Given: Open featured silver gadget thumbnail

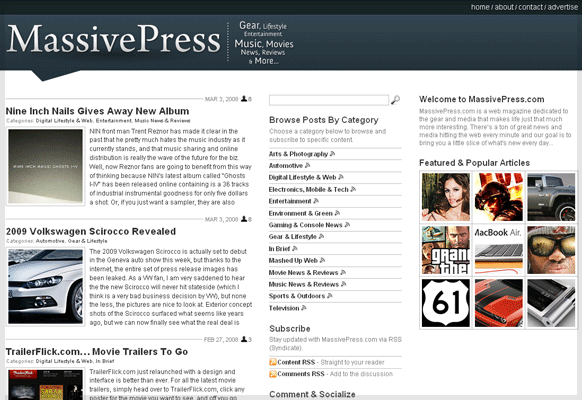Looking at the screenshot, I should click(551, 303).
